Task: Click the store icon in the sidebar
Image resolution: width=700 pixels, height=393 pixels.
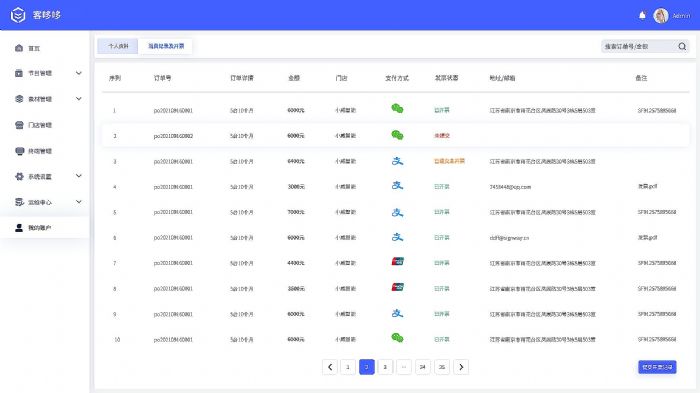Action: coord(19,125)
